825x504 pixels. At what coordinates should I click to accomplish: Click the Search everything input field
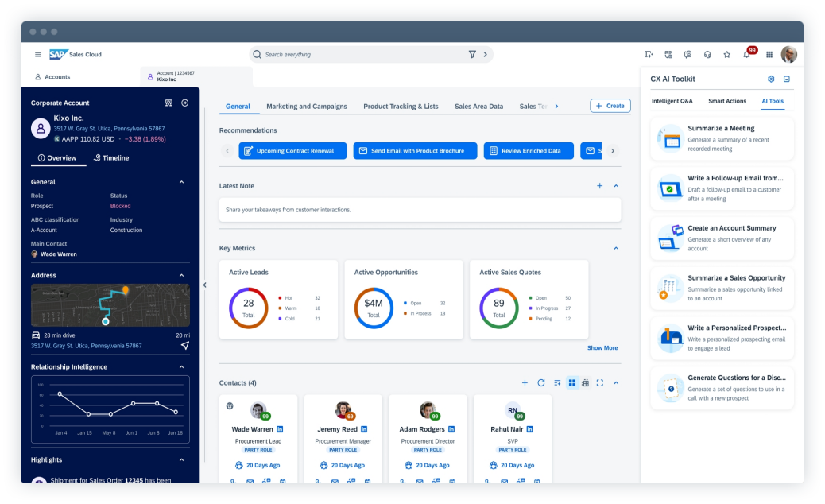click(362, 55)
